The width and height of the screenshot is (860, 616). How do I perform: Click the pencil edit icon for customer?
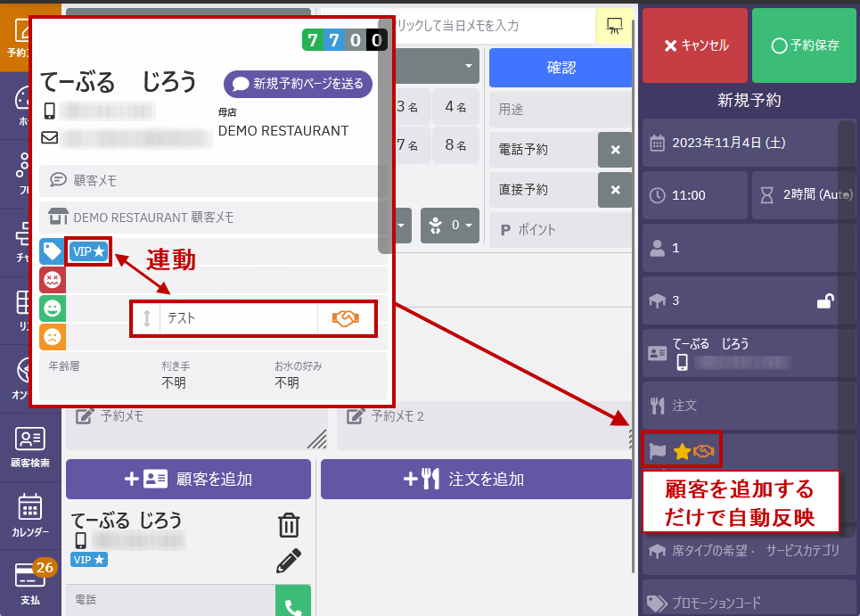point(289,561)
